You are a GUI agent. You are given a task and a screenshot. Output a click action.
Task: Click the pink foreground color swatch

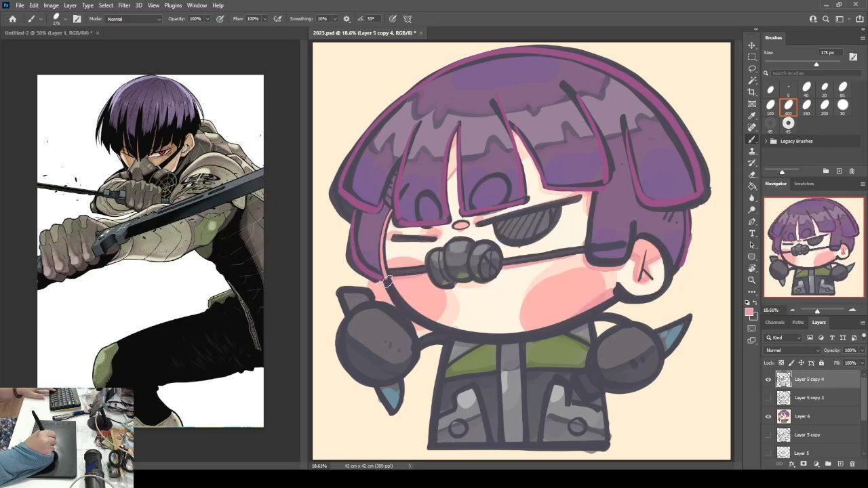coord(749,312)
